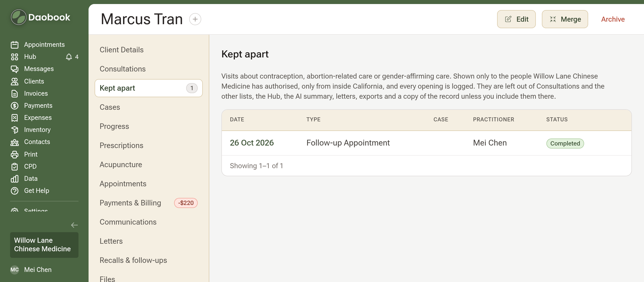Click the plus icon beside Marcus Tran
644x282 pixels.
point(195,19)
